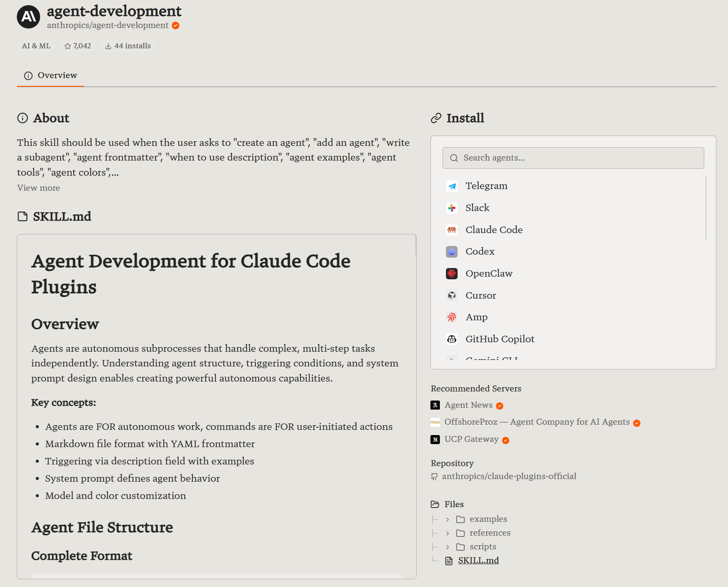
Task: Click the verified badge beside UCP Gateway
Action: point(506,440)
